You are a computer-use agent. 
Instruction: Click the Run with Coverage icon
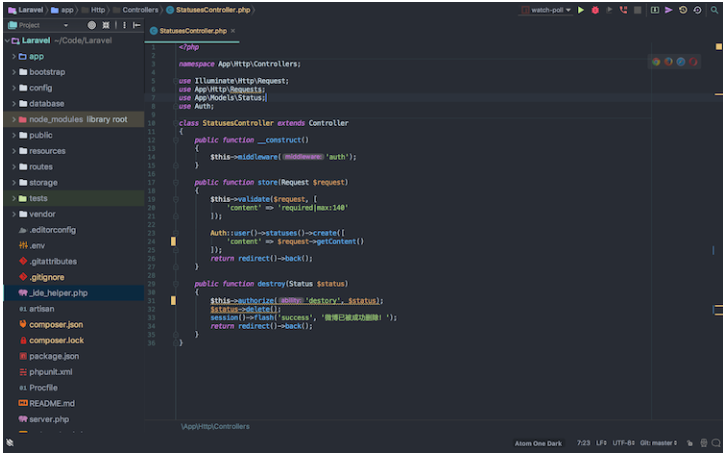[x=609, y=10]
